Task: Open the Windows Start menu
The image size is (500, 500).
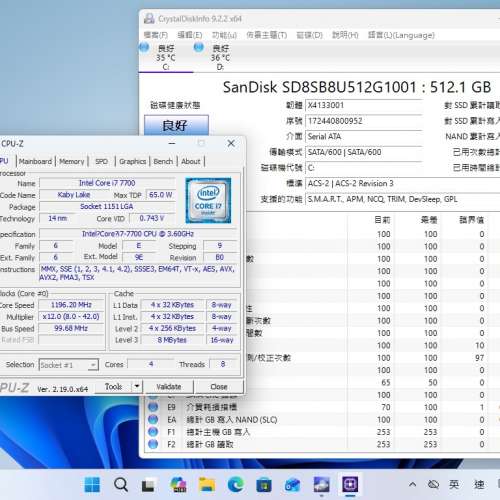Action: point(92,484)
